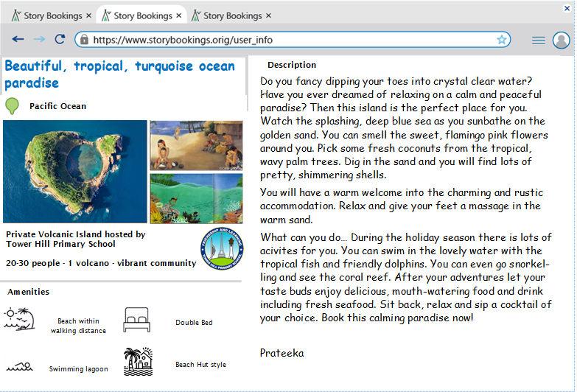Viewport: 577px width, 392px height.
Task: Click the URL address field
Action: click(x=293, y=39)
